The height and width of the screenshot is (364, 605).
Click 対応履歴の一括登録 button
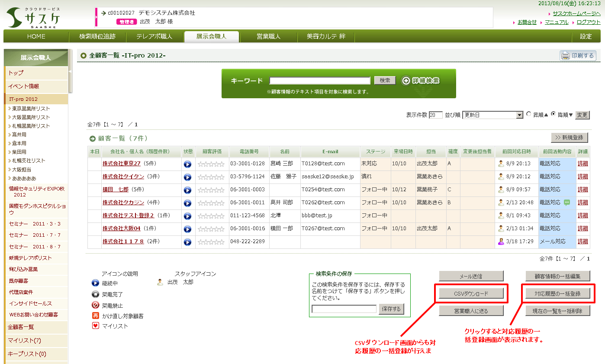[558, 294]
